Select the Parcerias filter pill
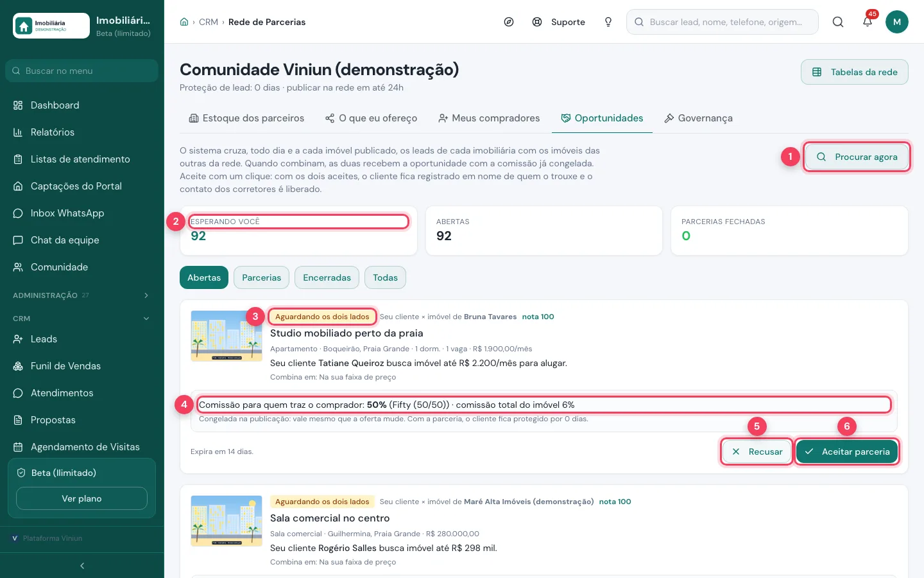The image size is (924, 578). pyautogui.click(x=261, y=277)
